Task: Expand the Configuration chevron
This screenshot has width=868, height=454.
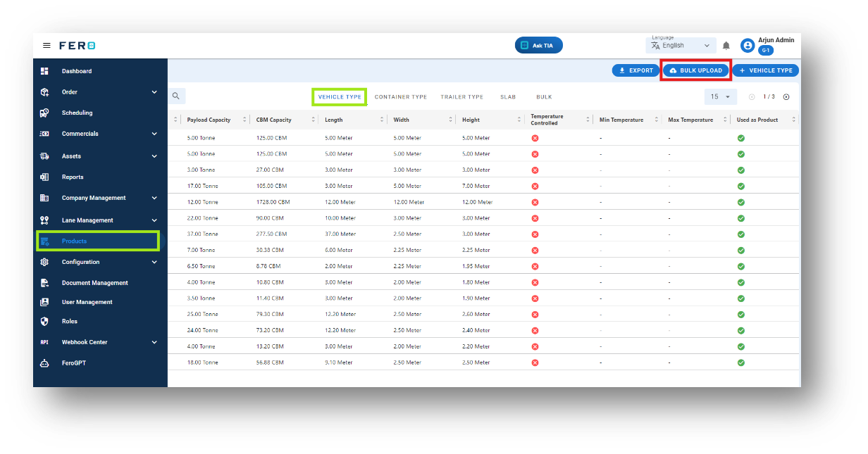Action: 154,262
